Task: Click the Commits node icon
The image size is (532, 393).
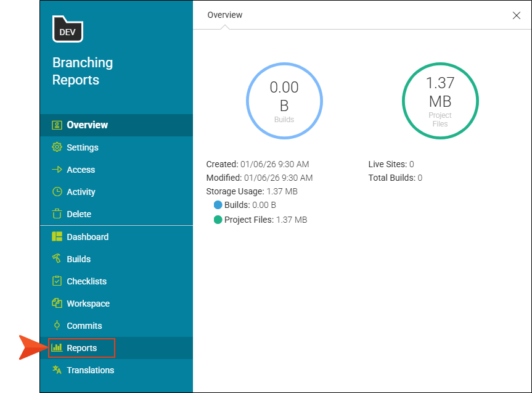Action: click(57, 326)
